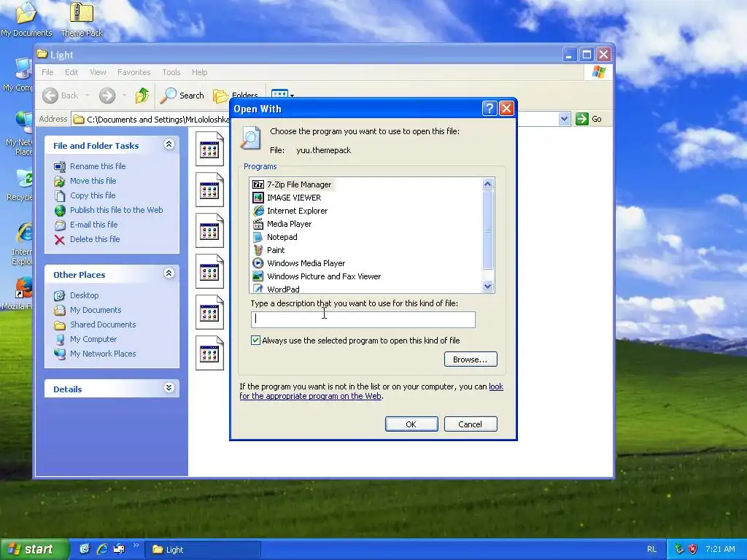Click the Open With help question-mark button
747x560 pixels.
tap(489, 109)
